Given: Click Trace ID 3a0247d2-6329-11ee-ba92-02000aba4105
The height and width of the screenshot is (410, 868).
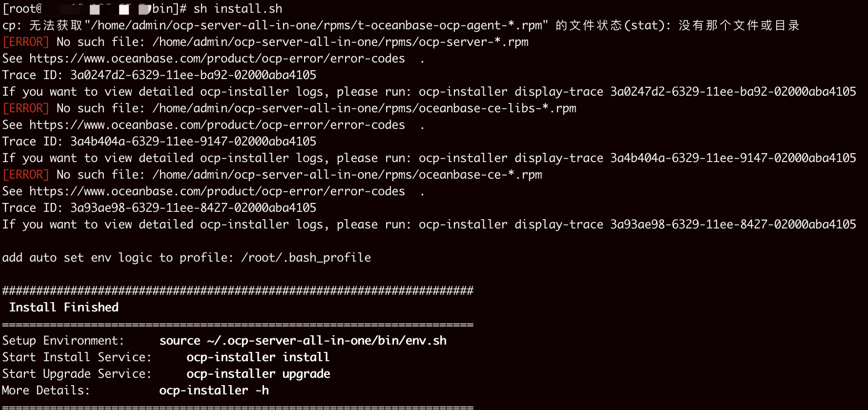Looking at the screenshot, I should [x=193, y=75].
